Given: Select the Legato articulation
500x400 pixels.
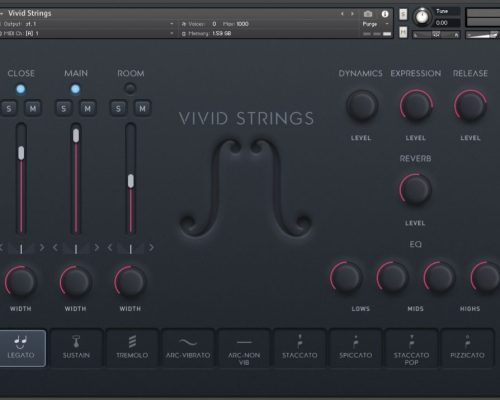Looking at the screenshot, I should 22,348.
